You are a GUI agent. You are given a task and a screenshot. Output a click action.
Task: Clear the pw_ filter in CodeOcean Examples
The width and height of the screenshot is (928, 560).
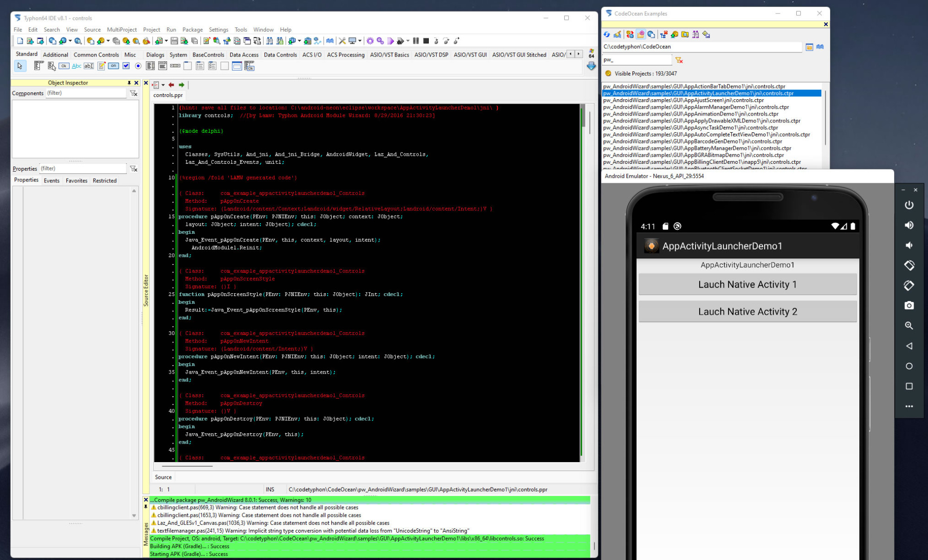click(x=679, y=60)
